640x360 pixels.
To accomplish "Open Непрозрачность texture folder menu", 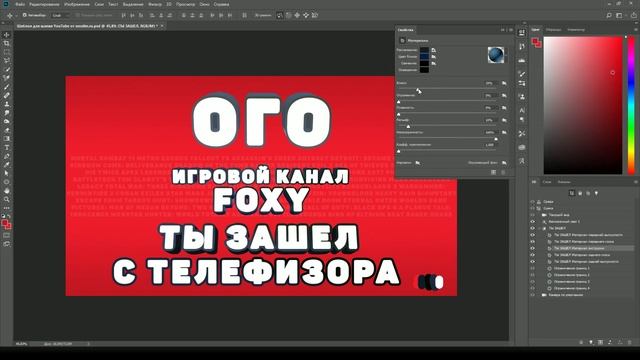I will tap(504, 133).
